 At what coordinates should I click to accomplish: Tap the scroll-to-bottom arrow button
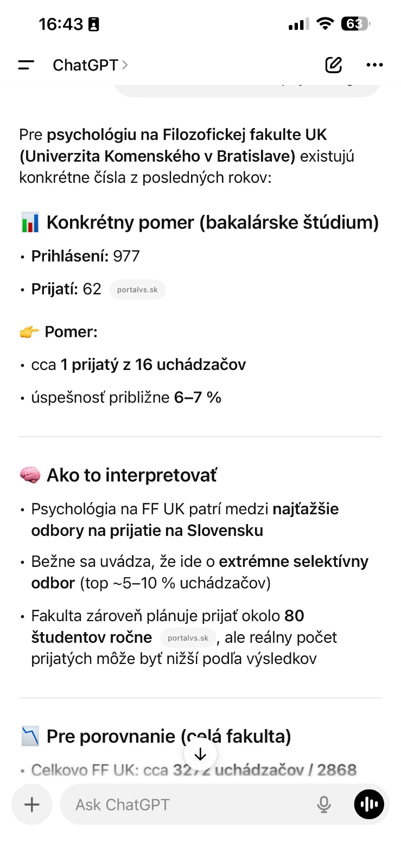point(200,754)
